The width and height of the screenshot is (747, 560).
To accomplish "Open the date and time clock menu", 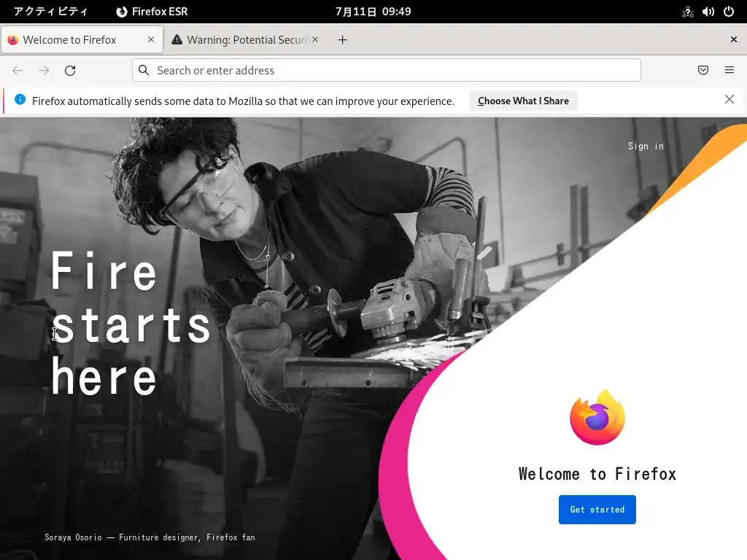I will click(x=373, y=12).
